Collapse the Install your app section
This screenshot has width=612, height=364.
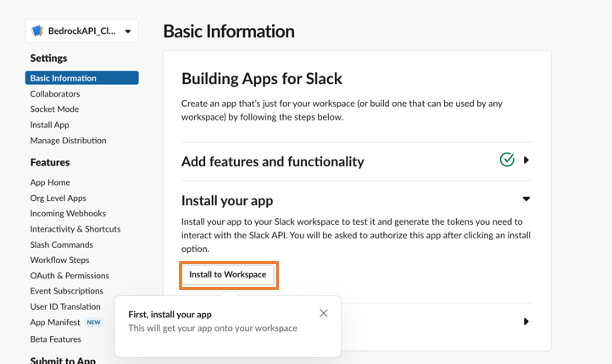[x=526, y=199]
